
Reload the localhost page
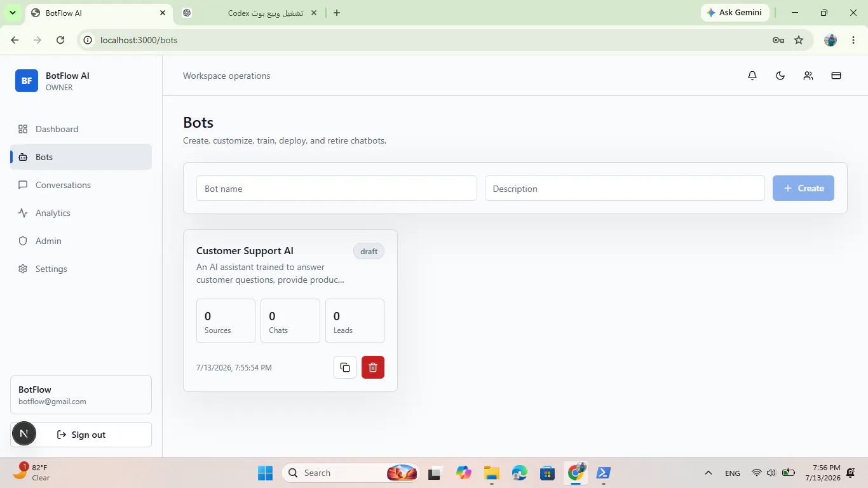pos(60,40)
